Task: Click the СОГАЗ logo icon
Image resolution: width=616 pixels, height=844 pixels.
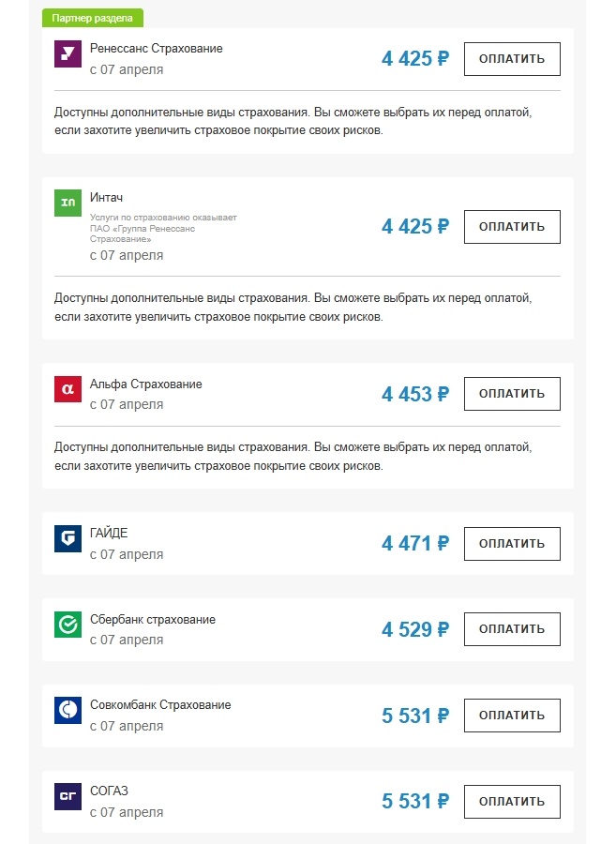Action: [68, 796]
